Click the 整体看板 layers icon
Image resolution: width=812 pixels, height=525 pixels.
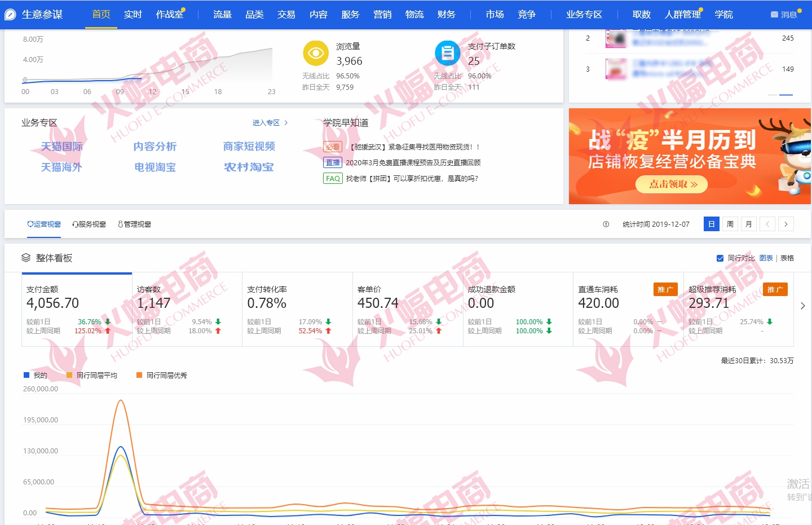click(26, 258)
